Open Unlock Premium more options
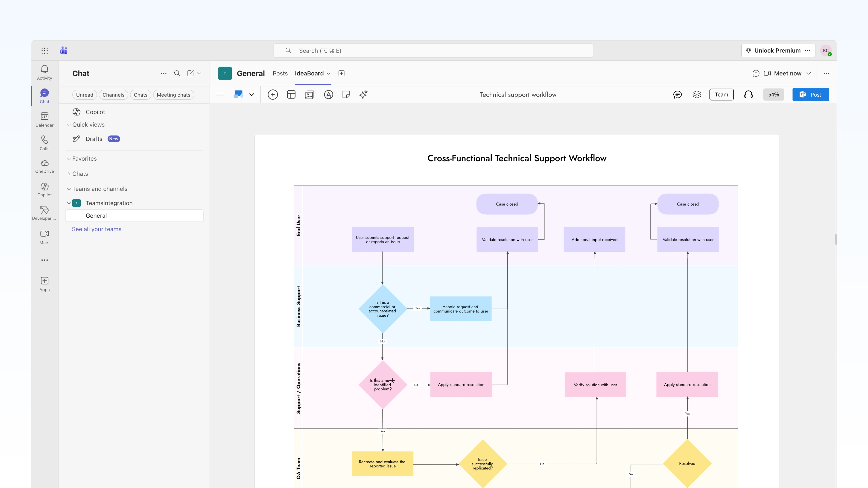 click(x=807, y=51)
